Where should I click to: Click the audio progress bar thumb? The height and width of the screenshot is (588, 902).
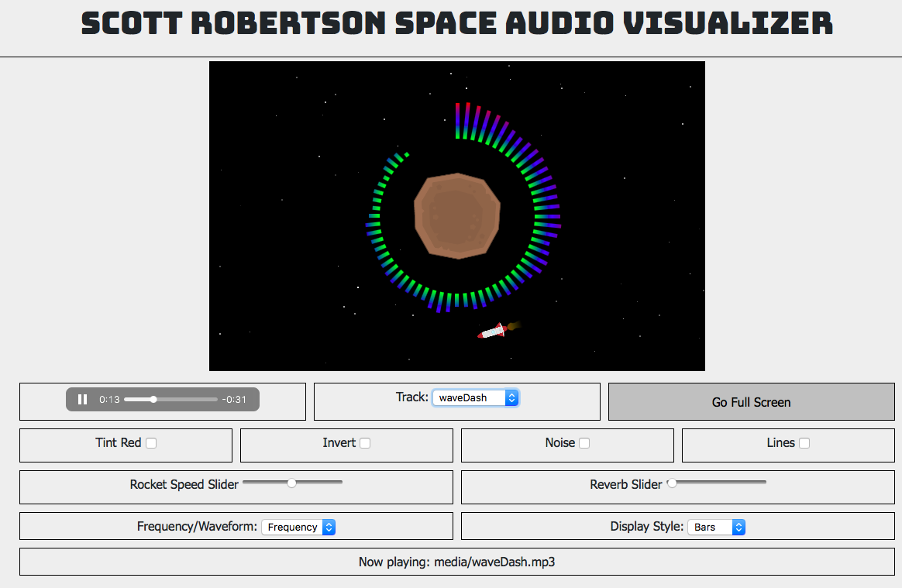click(153, 400)
